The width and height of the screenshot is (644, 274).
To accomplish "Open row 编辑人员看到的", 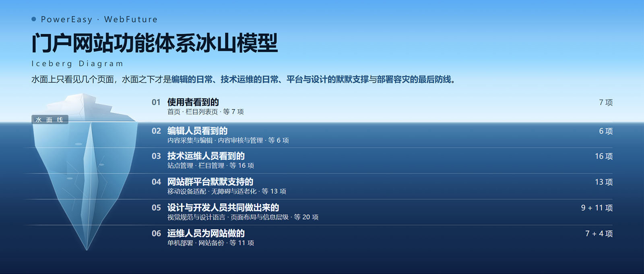I will [382, 135].
